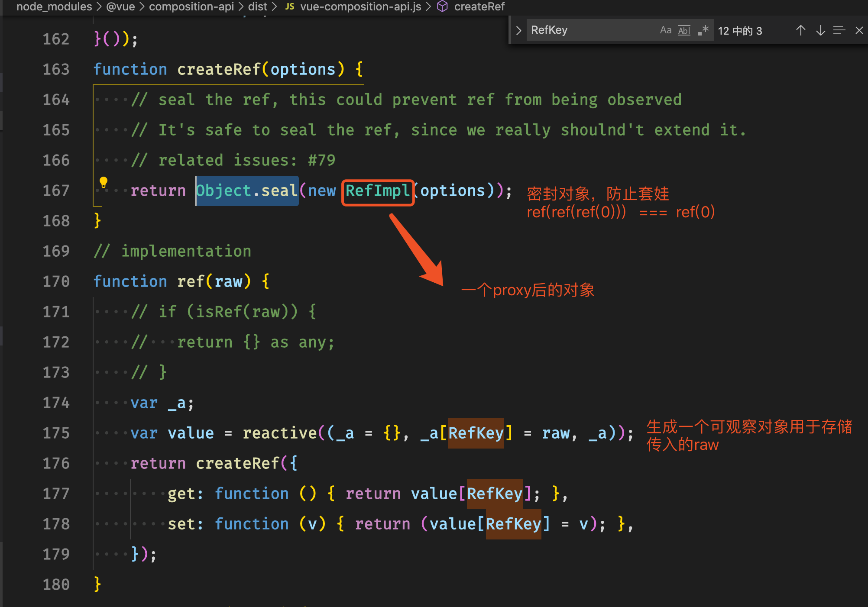Viewport: 868px width, 607px height.
Task: Select composition-api breadcrumb folder
Action: pos(191,6)
